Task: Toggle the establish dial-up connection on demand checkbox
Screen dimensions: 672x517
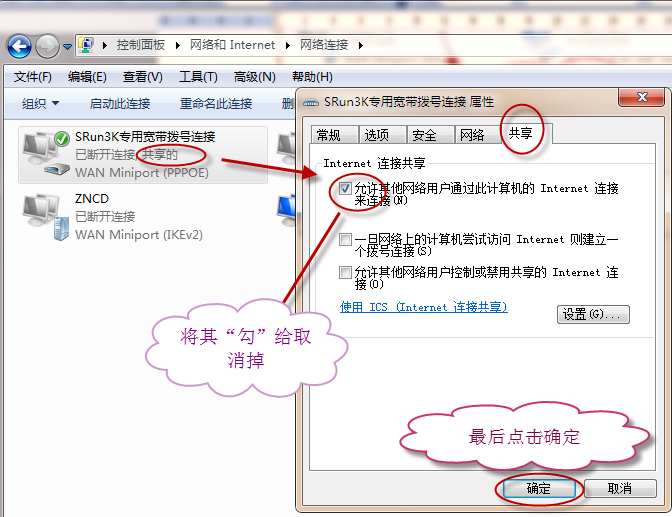Action: click(345, 240)
